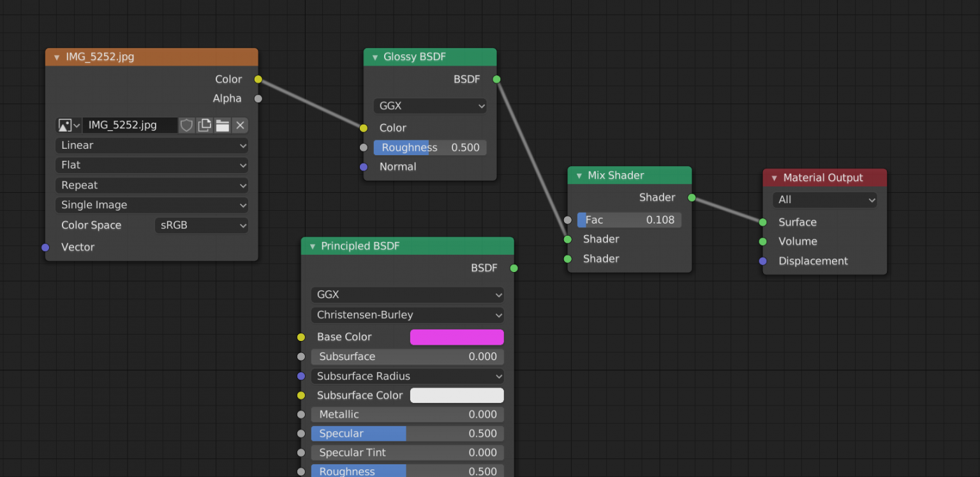Collapse the Material Output node
The image size is (980, 477).
pyautogui.click(x=774, y=178)
